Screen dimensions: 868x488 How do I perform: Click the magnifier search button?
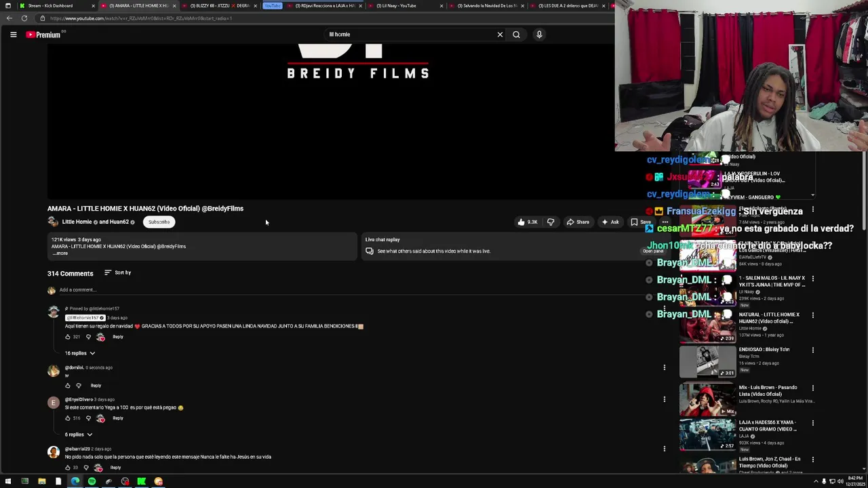[516, 35]
